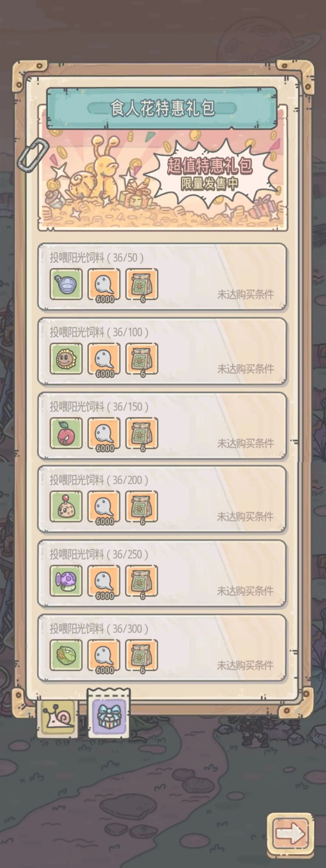This screenshot has height=868, width=326.
Task: Select the 投喂阳光饲料 (36/100) pack row
Action: coord(162,351)
